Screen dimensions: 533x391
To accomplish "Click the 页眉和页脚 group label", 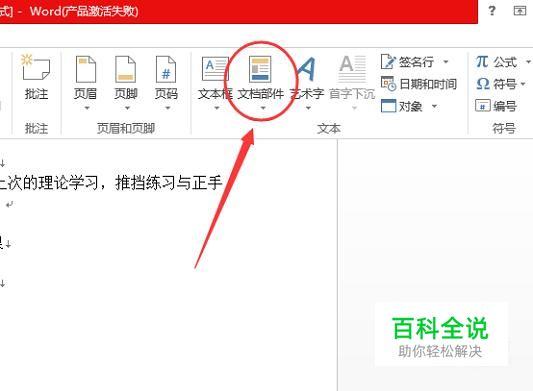I will (126, 129).
